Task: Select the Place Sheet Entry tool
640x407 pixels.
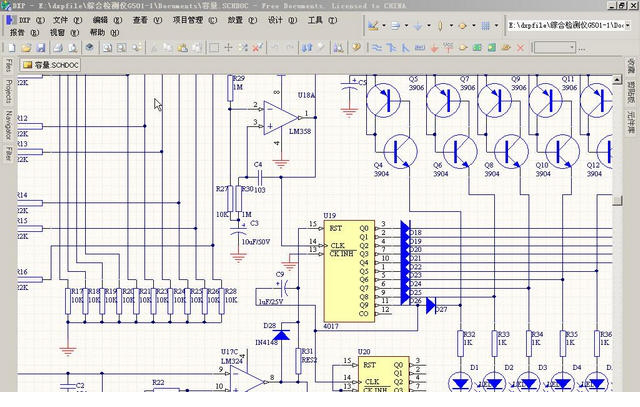Action: point(492,48)
